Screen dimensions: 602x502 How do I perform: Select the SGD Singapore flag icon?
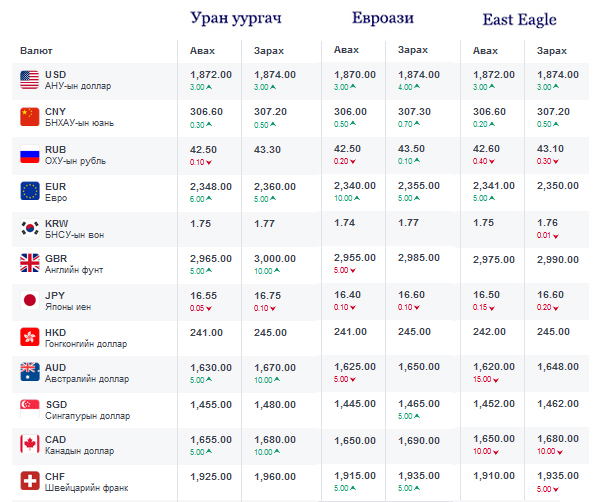click(x=29, y=410)
